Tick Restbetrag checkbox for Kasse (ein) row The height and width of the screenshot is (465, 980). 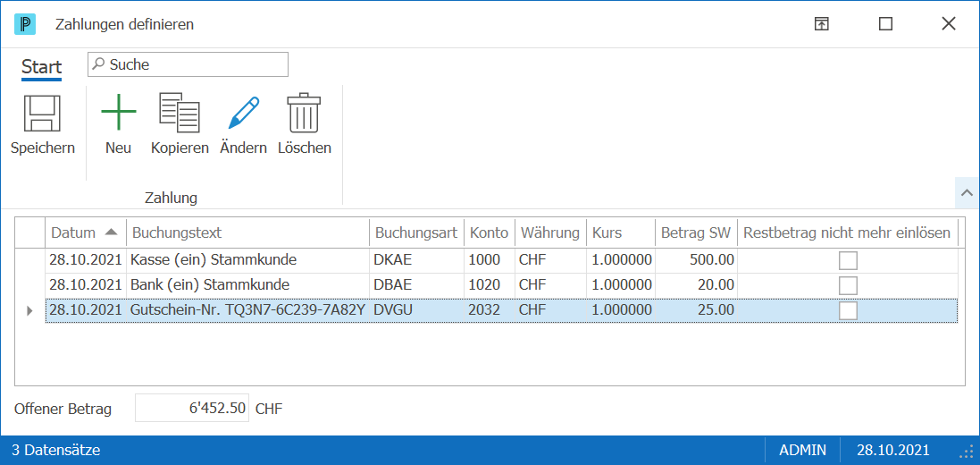[x=848, y=260]
